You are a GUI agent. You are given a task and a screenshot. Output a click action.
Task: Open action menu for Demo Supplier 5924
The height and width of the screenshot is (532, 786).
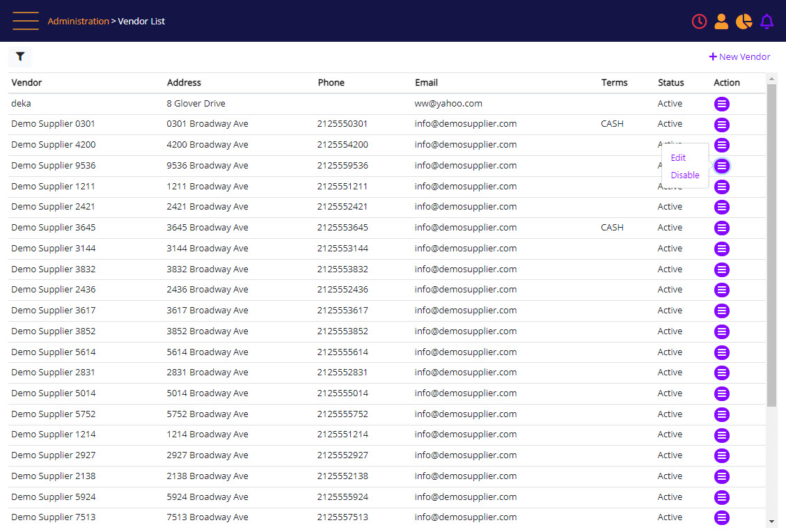coord(721,497)
